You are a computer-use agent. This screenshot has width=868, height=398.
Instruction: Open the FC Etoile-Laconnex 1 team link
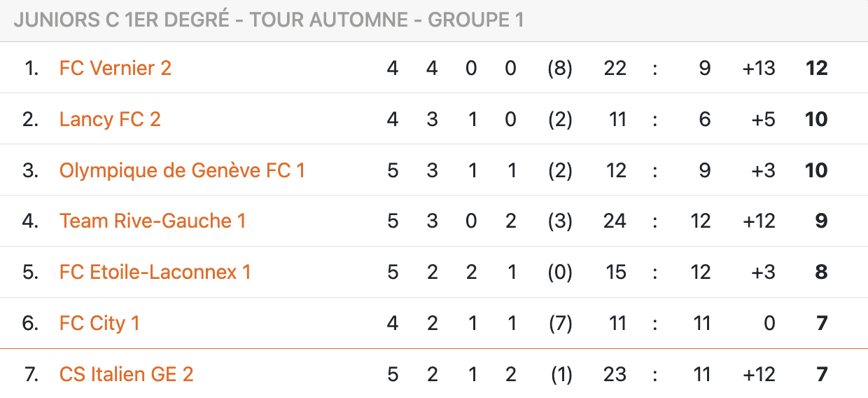click(x=155, y=272)
